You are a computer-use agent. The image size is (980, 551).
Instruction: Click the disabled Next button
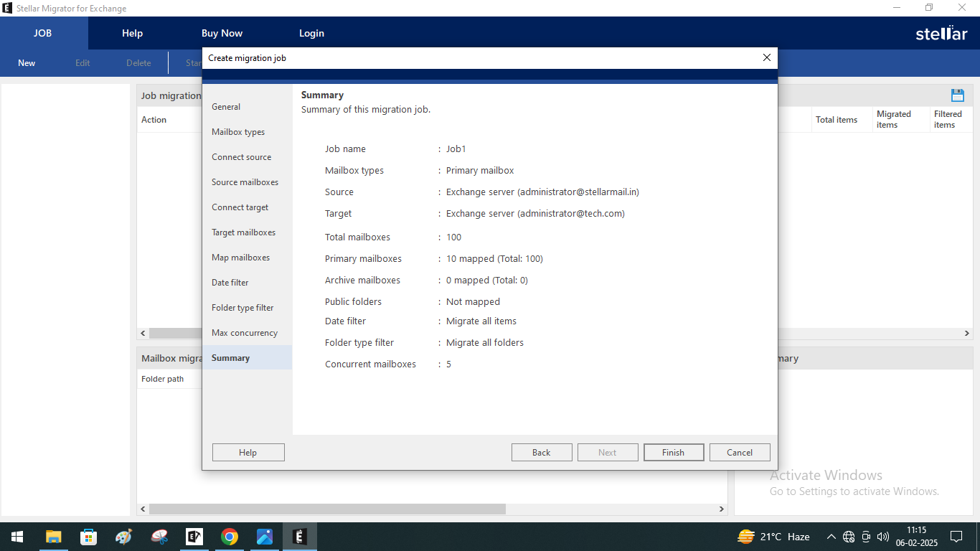608,453
